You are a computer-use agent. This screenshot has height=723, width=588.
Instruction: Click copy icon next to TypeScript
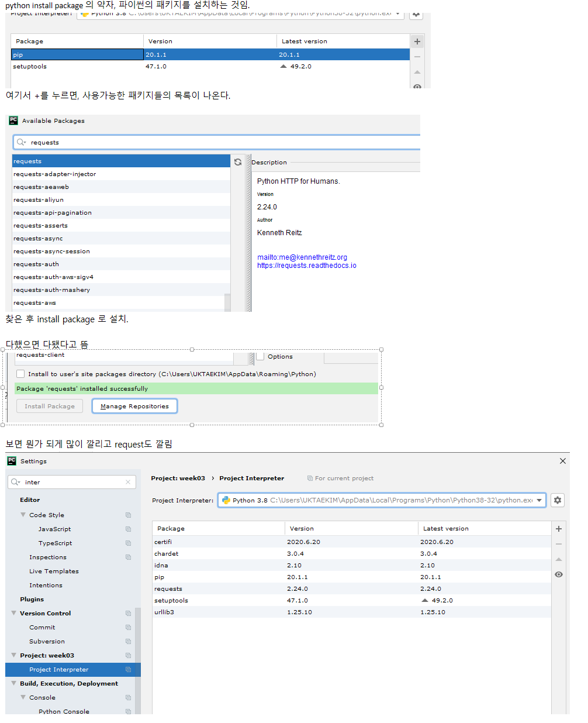click(128, 543)
